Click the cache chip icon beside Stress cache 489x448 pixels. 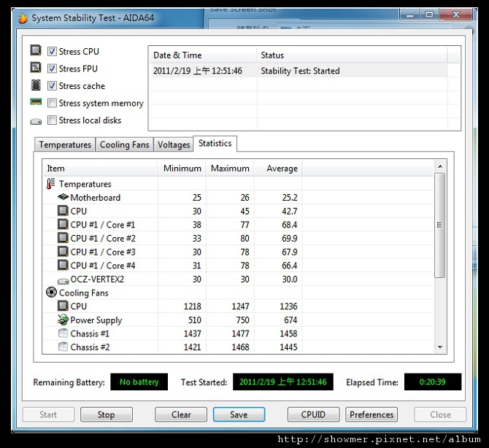click(x=36, y=85)
